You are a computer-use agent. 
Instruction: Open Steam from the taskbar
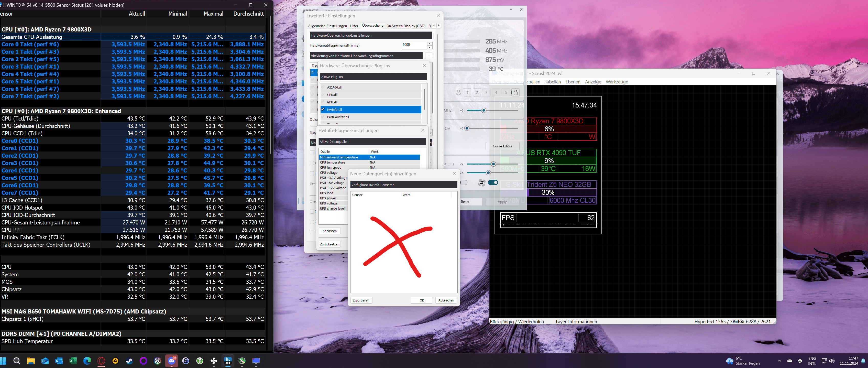click(129, 361)
